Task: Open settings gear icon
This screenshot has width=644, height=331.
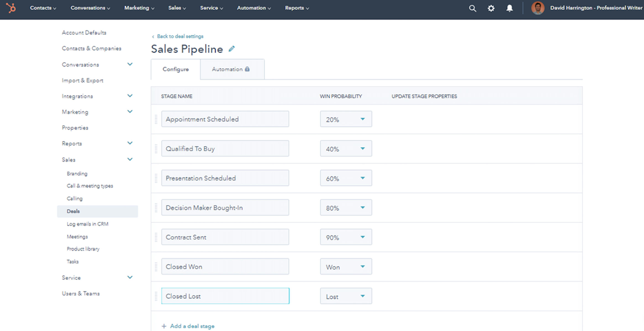Action: pos(491,8)
